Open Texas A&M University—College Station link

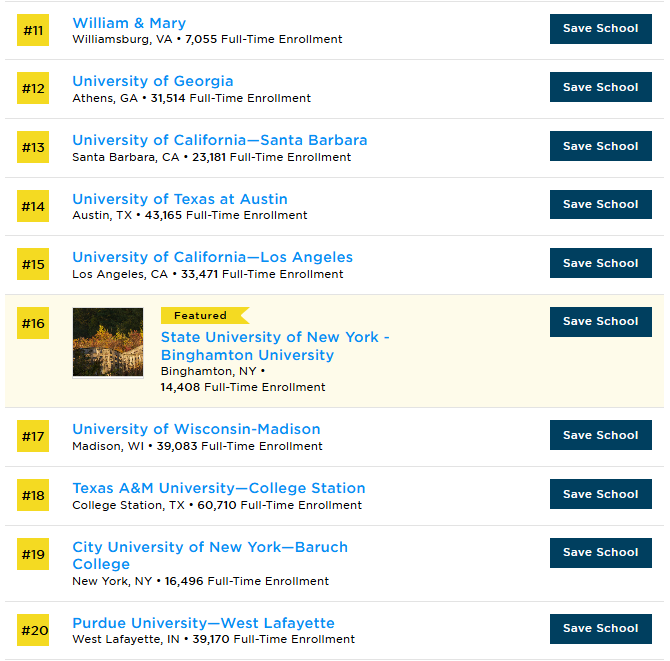(x=219, y=488)
